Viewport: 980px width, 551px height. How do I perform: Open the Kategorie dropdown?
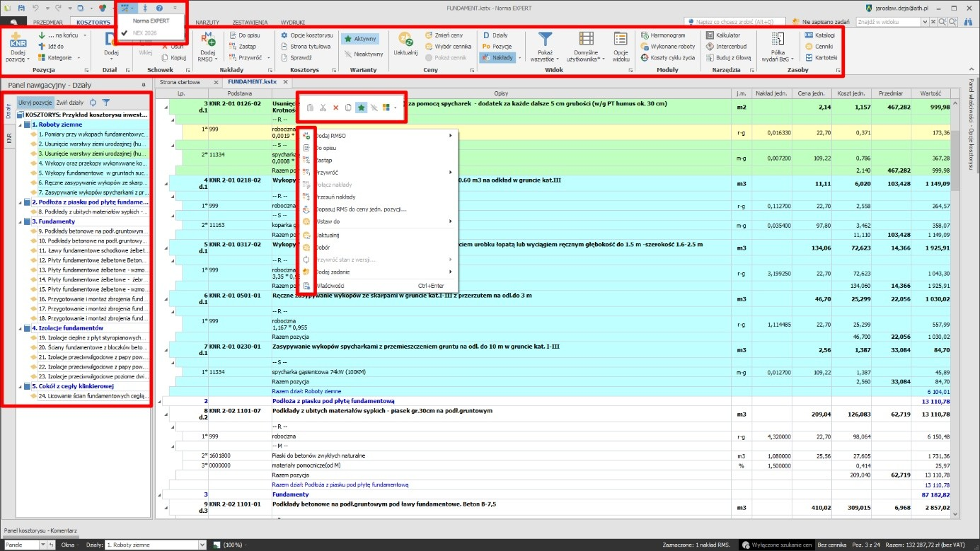(58, 58)
